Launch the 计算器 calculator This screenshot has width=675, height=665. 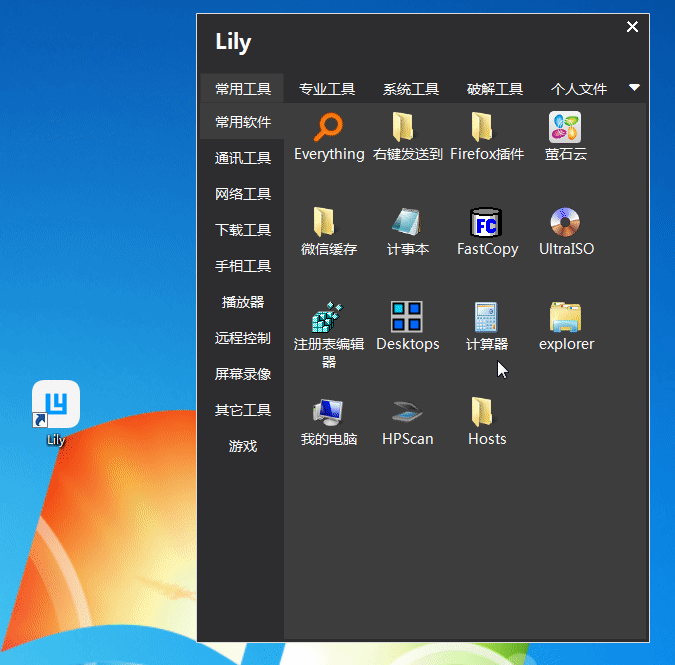point(487,318)
